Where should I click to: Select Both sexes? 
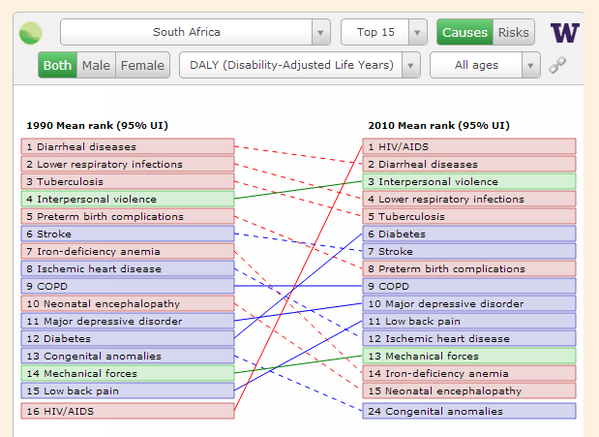tap(58, 65)
